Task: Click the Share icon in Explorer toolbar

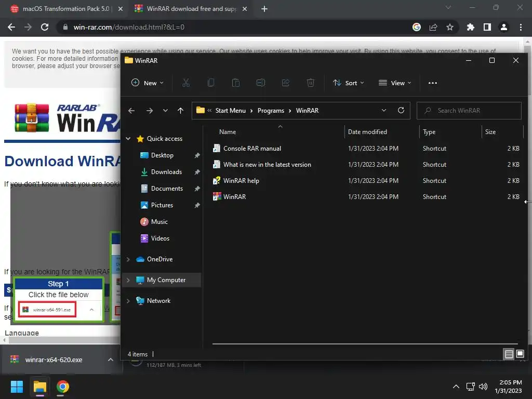Action: [x=286, y=83]
